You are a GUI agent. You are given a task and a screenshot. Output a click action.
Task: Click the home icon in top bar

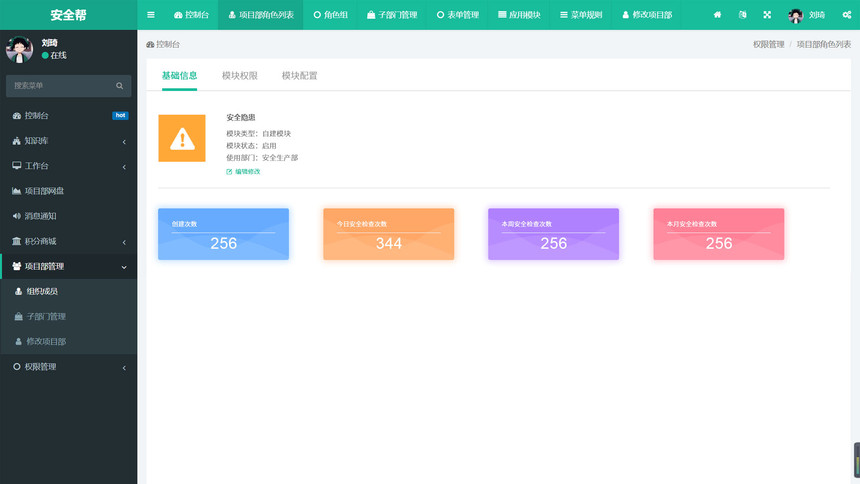coord(717,15)
